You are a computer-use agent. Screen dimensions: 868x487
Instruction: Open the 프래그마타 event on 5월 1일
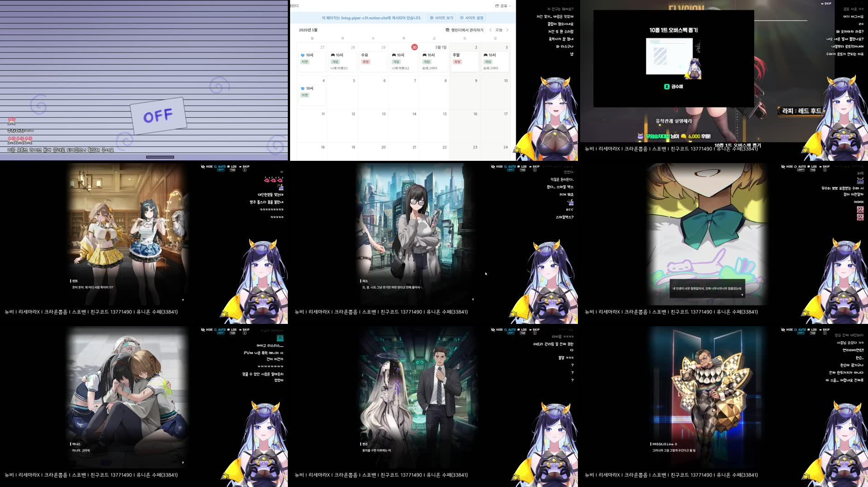coord(434,61)
